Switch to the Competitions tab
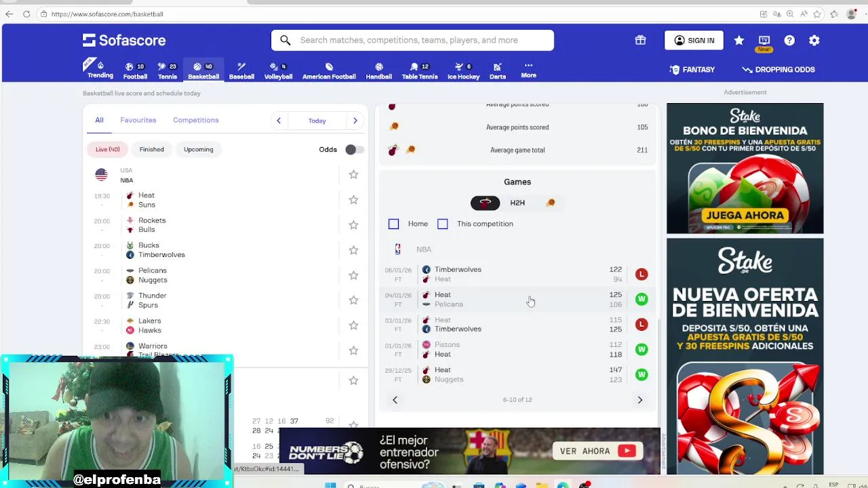This screenshot has height=488, width=868. tap(196, 120)
